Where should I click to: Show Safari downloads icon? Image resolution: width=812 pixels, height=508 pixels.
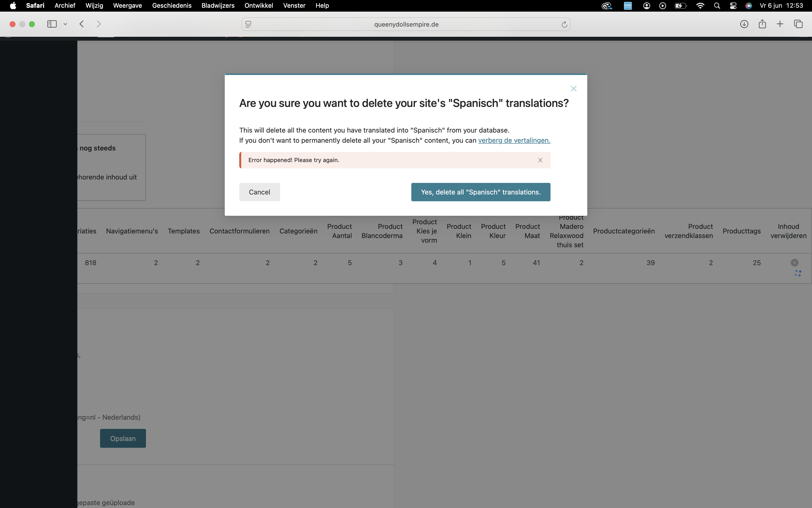744,24
